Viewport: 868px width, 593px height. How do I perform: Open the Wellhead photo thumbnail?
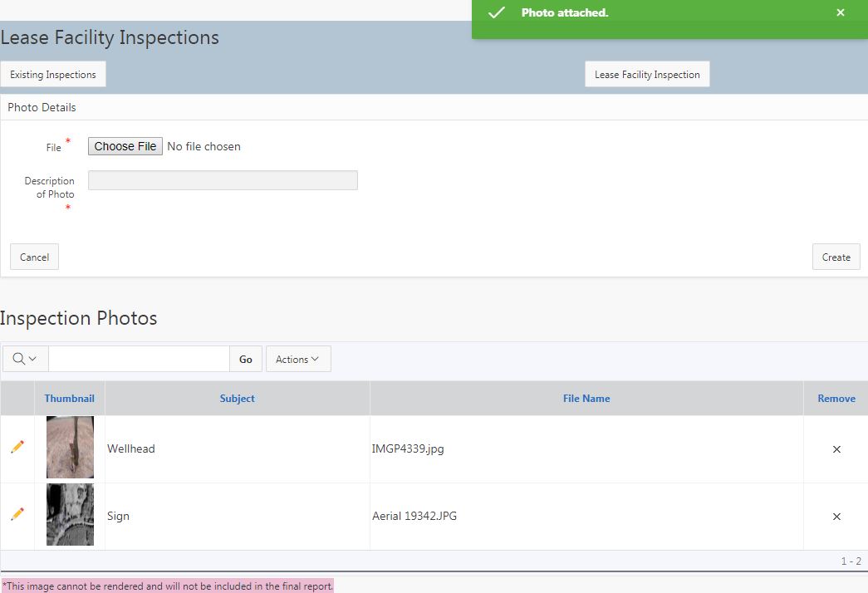click(x=70, y=448)
